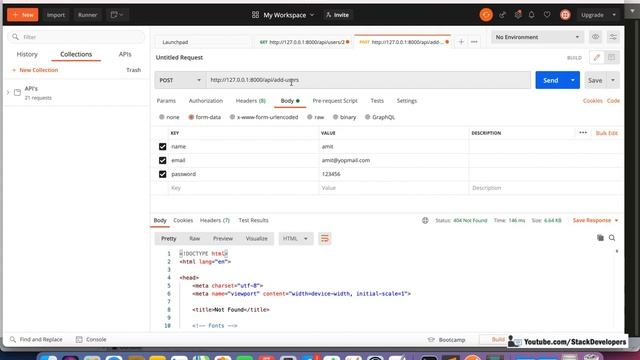Click the Save button

(x=595, y=80)
